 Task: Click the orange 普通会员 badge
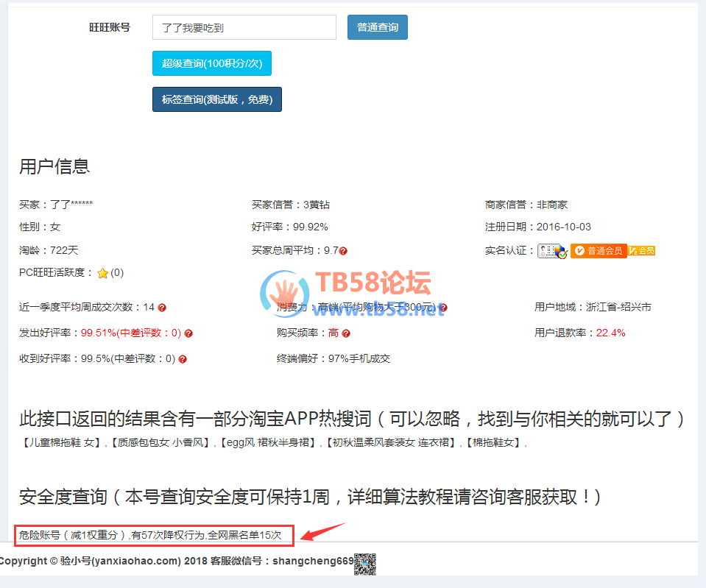(x=598, y=251)
